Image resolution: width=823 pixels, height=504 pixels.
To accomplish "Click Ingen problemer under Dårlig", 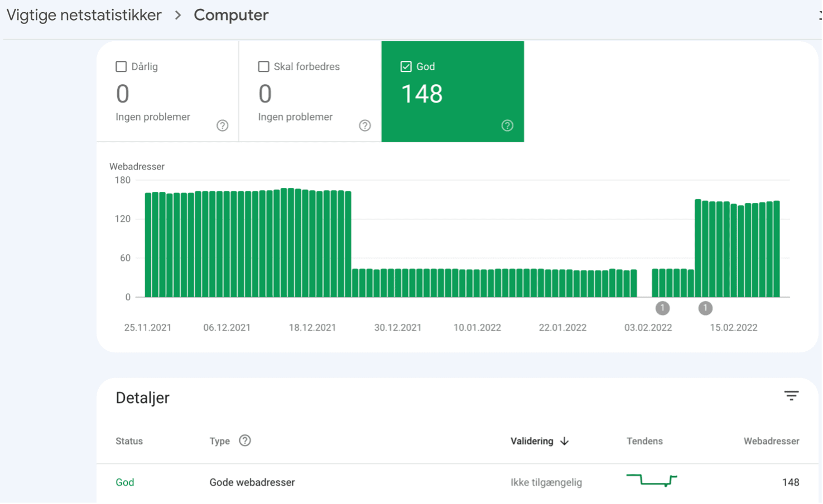I will pyautogui.click(x=153, y=117).
